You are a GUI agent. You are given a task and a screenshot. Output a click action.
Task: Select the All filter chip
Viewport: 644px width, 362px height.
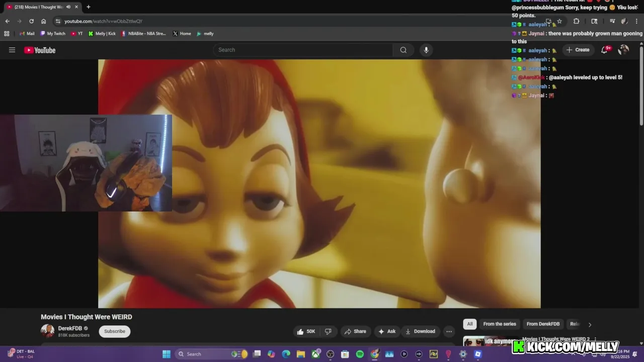[469, 324]
